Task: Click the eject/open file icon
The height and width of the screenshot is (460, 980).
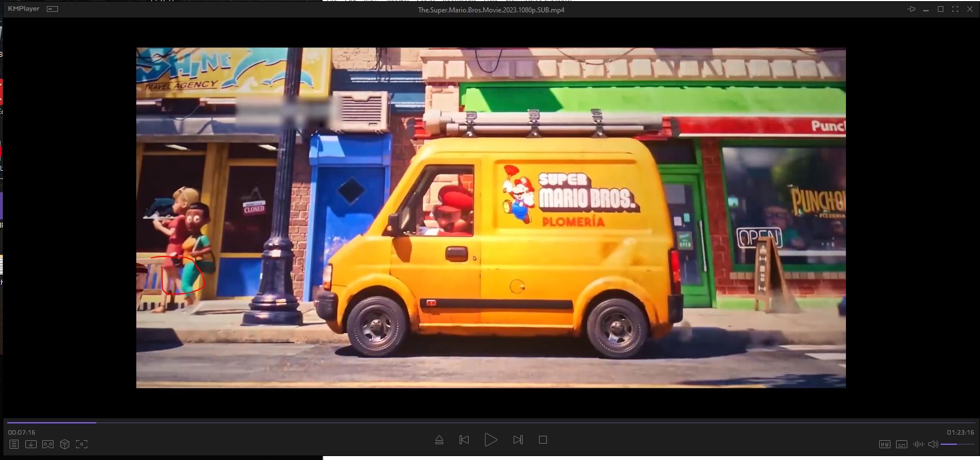Action: pos(439,440)
